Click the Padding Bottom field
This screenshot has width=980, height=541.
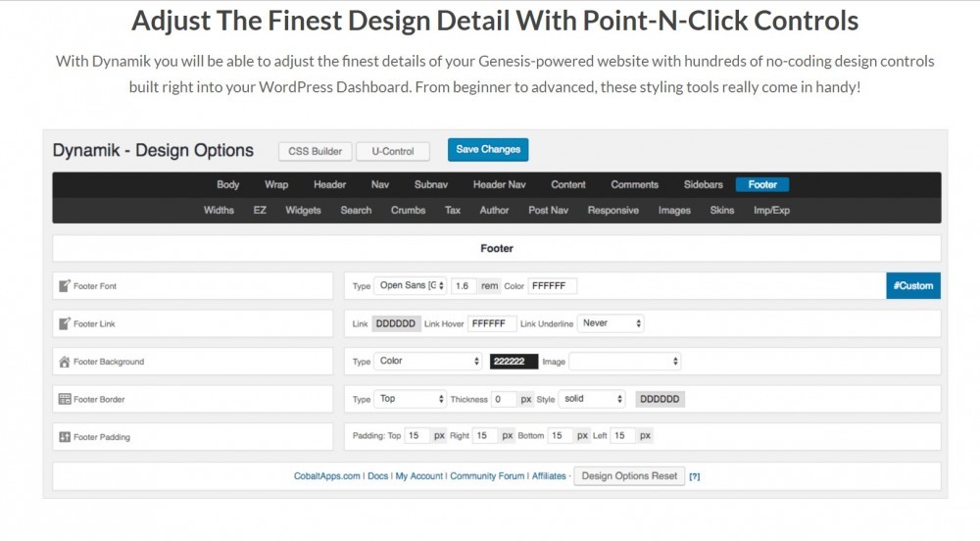[560, 435]
